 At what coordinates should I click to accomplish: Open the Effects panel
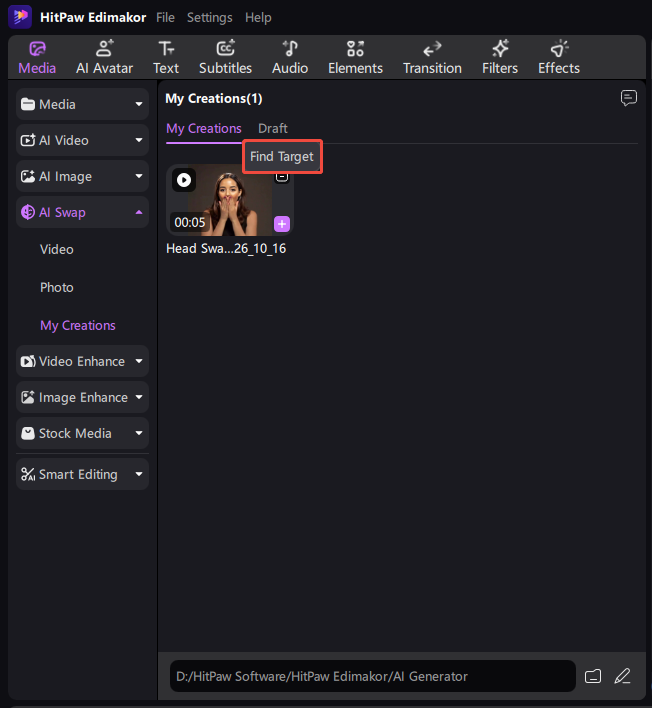tap(559, 58)
